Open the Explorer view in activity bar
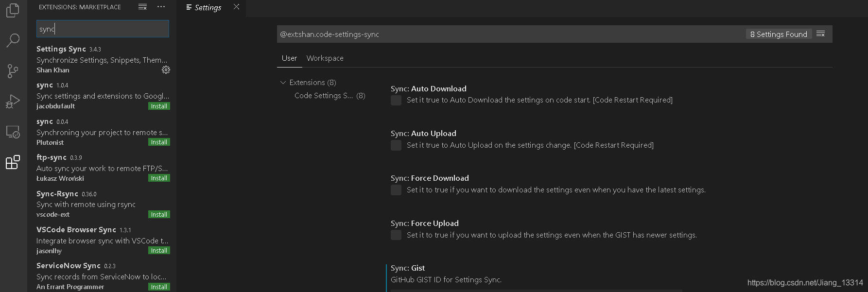Viewport: 868px width, 292px height. coord(13,10)
